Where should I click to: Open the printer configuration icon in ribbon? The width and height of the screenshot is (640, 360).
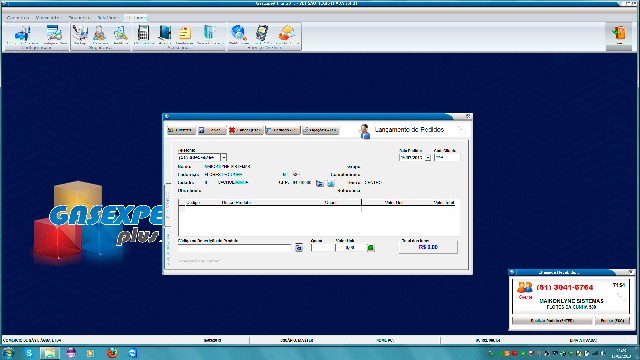click(x=23, y=35)
